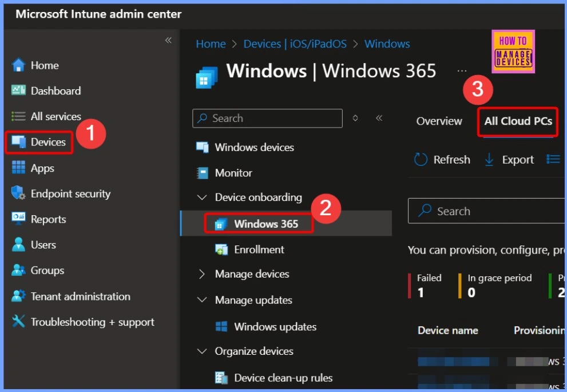This screenshot has height=392, width=567.
Task: Click the Users person icon
Action: pos(18,244)
